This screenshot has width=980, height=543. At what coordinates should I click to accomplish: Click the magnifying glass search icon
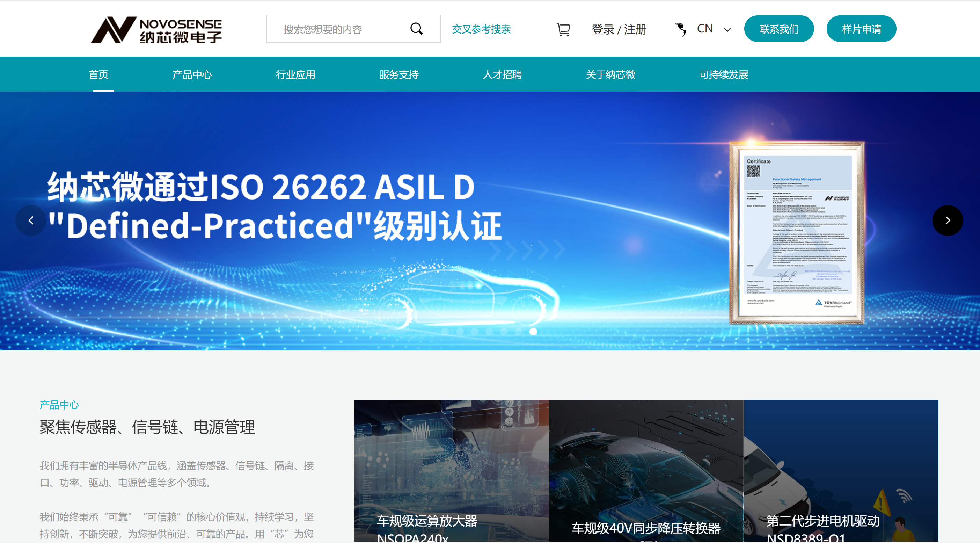[417, 29]
